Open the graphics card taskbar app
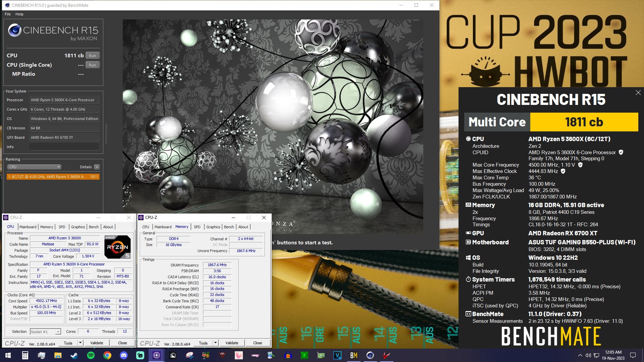 (x=321, y=355)
